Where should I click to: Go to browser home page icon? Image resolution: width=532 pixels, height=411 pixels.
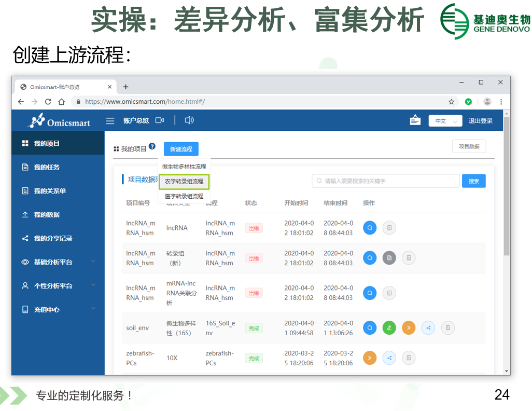coord(61,102)
